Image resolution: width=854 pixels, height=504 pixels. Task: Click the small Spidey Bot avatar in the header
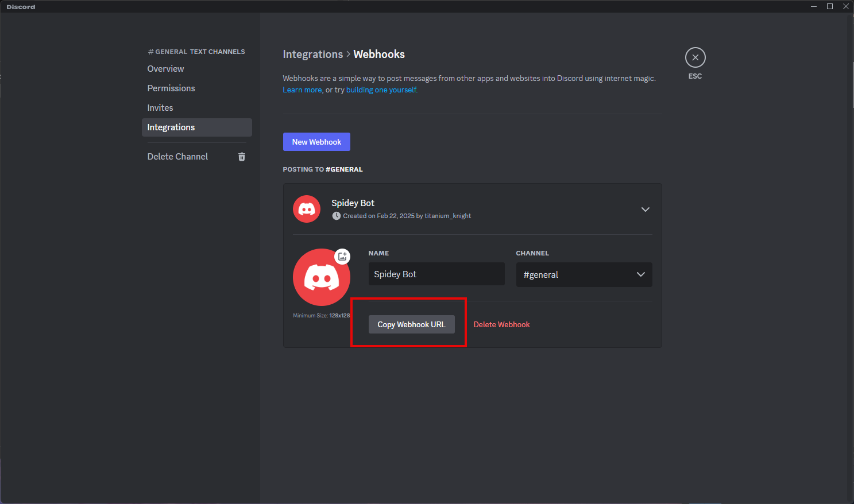point(307,209)
